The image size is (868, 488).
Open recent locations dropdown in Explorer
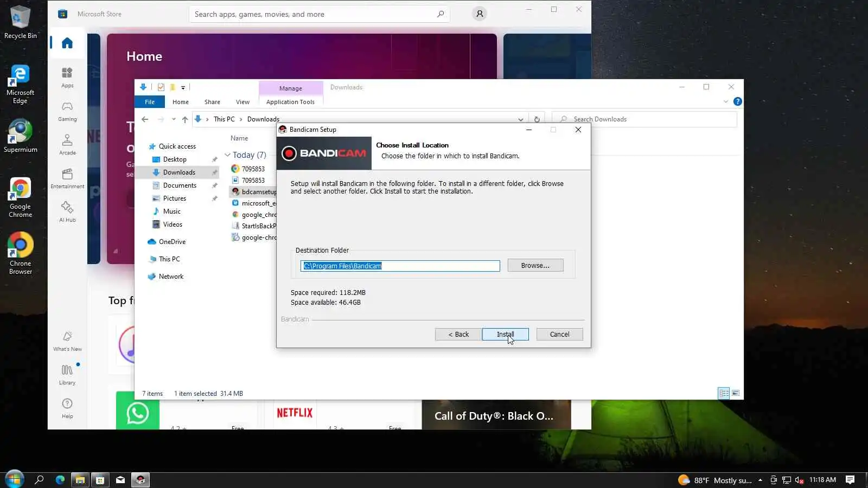174,119
